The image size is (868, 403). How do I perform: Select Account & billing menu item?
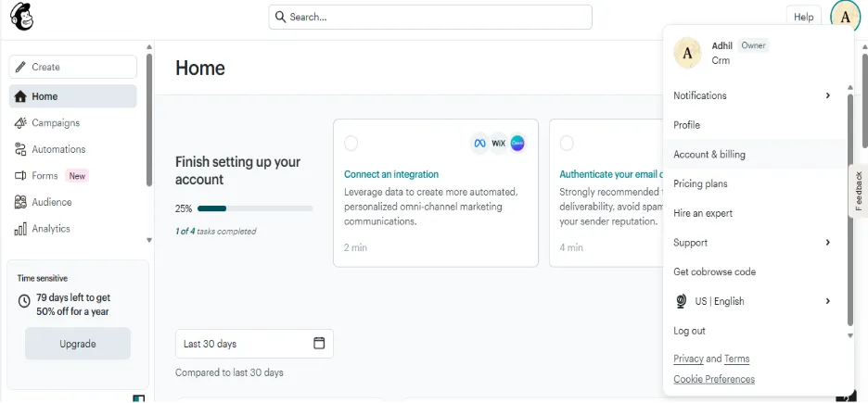754,154
